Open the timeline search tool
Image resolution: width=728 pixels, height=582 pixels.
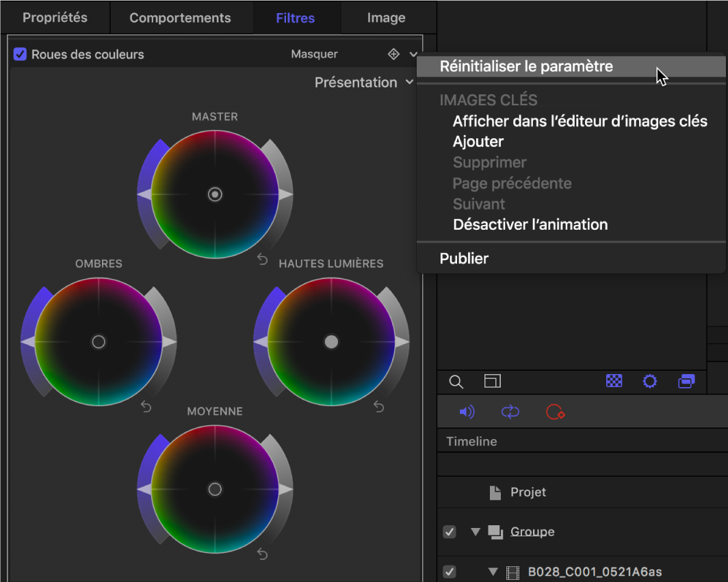pos(456,382)
